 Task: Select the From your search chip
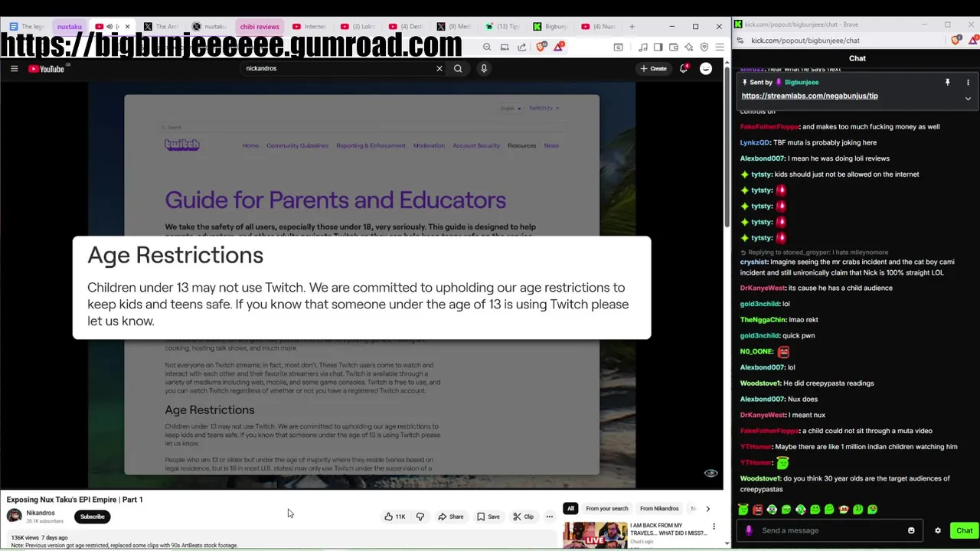pyautogui.click(x=606, y=508)
